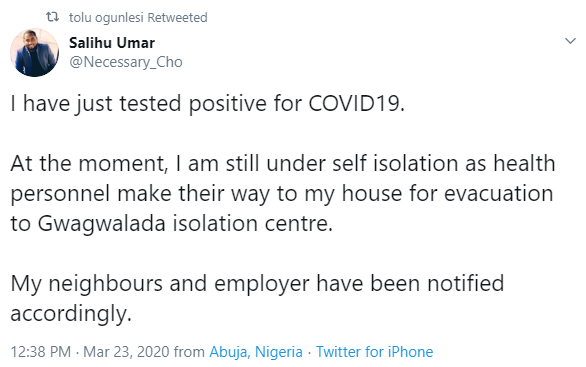Open the @Necessary_Cho handle
The image size is (586, 367).
[x=126, y=62]
